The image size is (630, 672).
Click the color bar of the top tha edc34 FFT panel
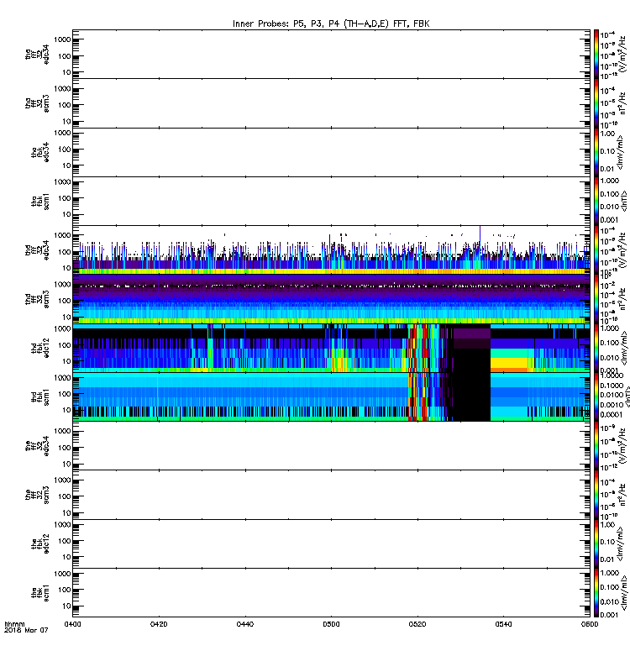(596, 54)
